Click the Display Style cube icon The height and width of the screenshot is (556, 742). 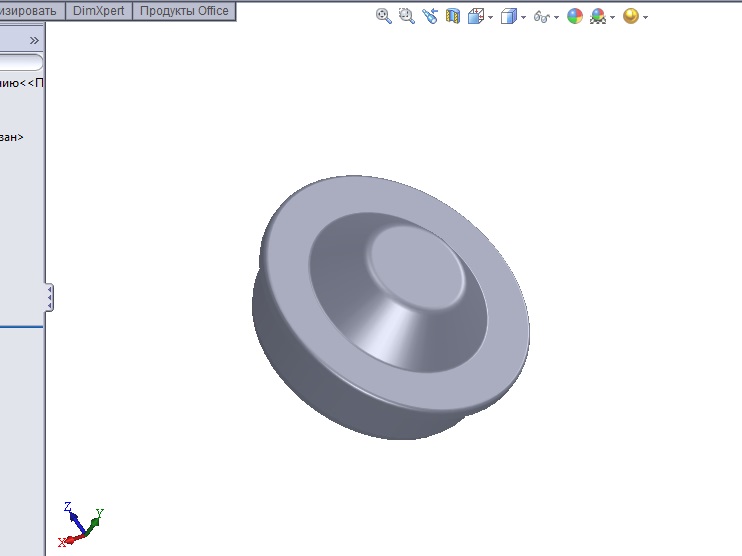508,16
